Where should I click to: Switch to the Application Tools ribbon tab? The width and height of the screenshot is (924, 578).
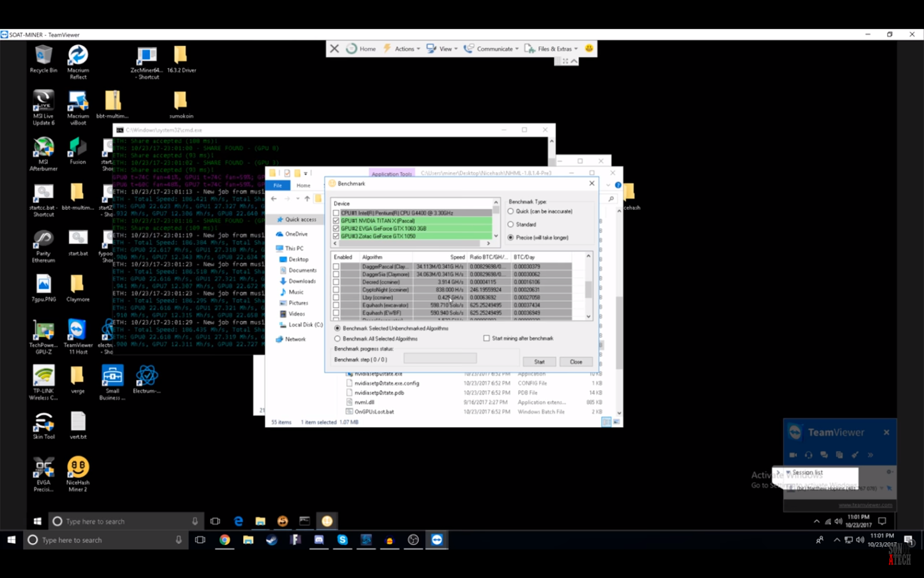pos(392,174)
